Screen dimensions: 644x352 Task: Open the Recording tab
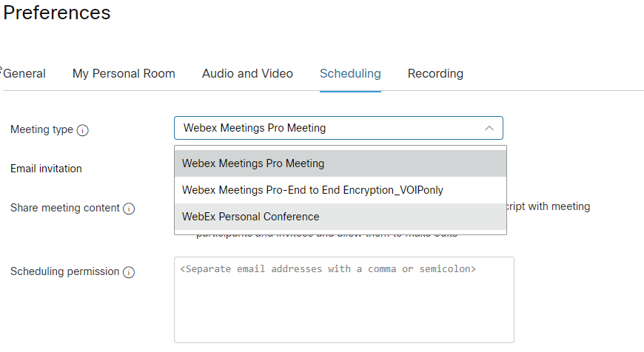coord(435,73)
